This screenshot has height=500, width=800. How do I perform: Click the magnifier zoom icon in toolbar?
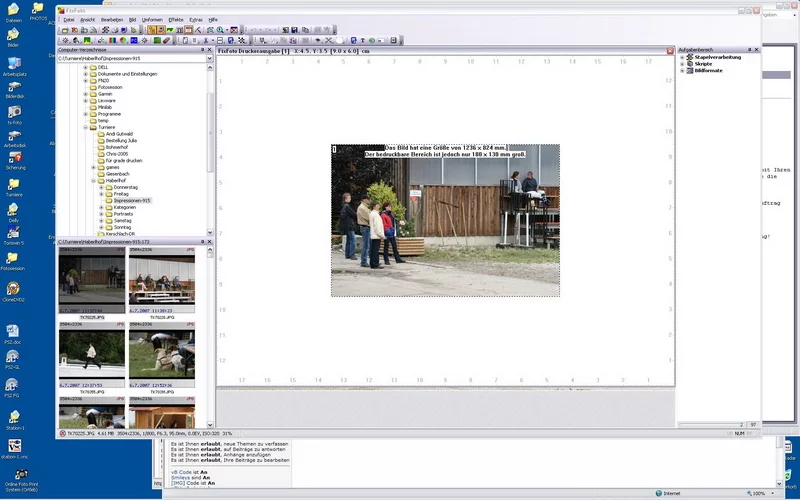click(220, 30)
